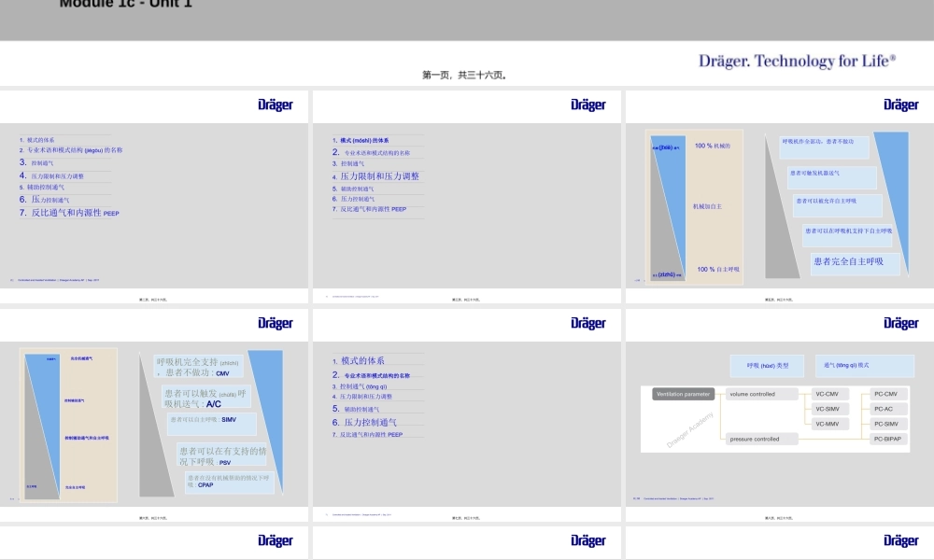Select the 'Ventilation parameter' dark box
934x560 pixels.
pos(683,394)
